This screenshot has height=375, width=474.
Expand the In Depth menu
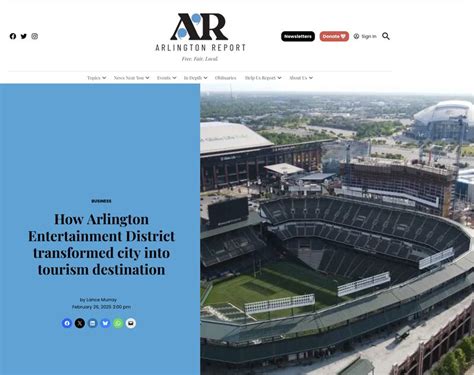point(195,78)
